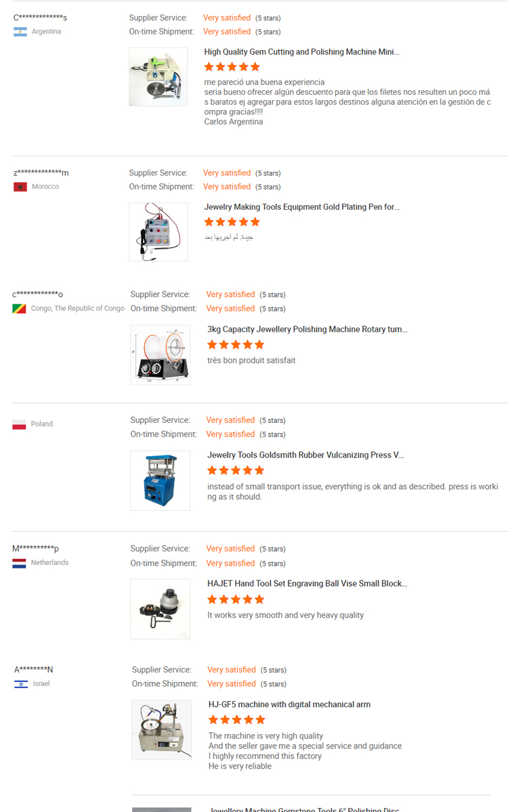
Task: Follow the 3kg Capacity Jewellery Polishing Machine link
Action: point(307,330)
